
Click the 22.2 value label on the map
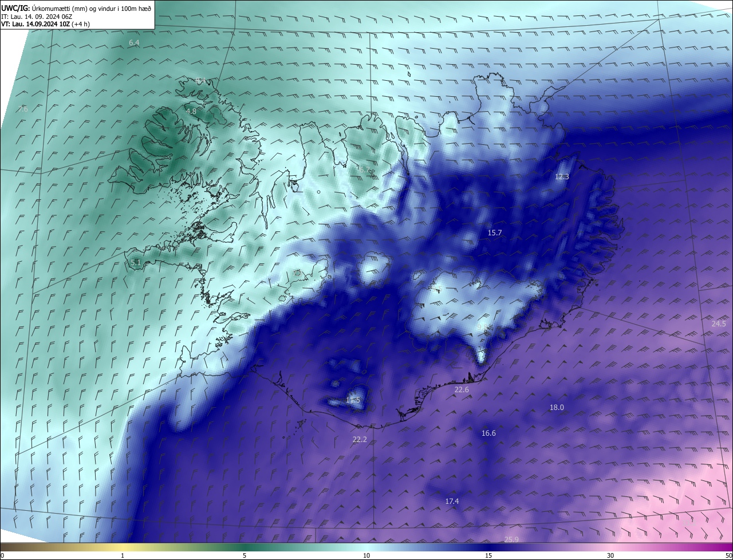coord(359,440)
